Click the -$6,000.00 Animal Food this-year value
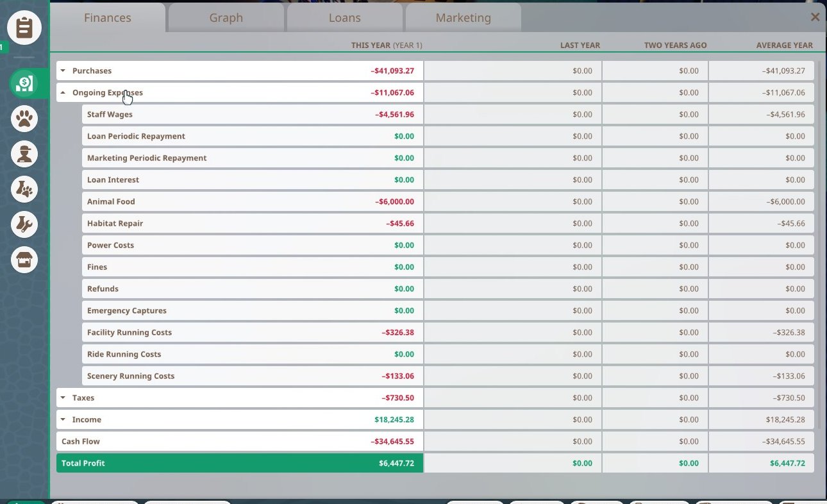Image resolution: width=827 pixels, height=504 pixels. point(395,201)
